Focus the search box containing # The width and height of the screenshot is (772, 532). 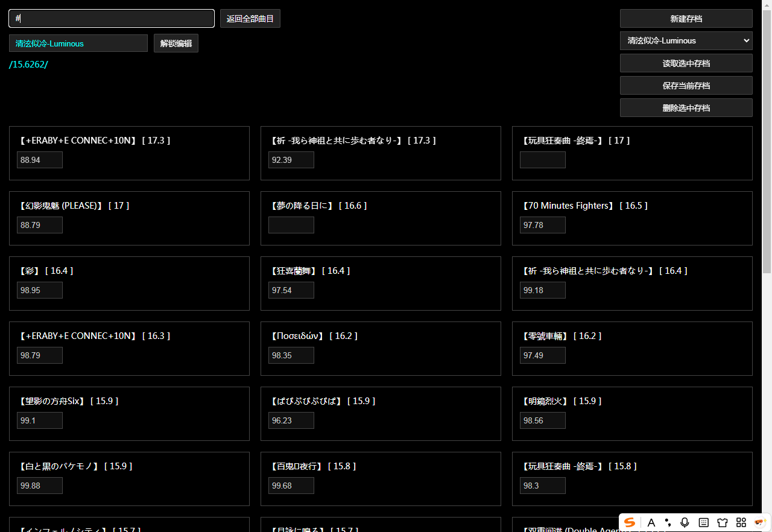(x=112, y=18)
